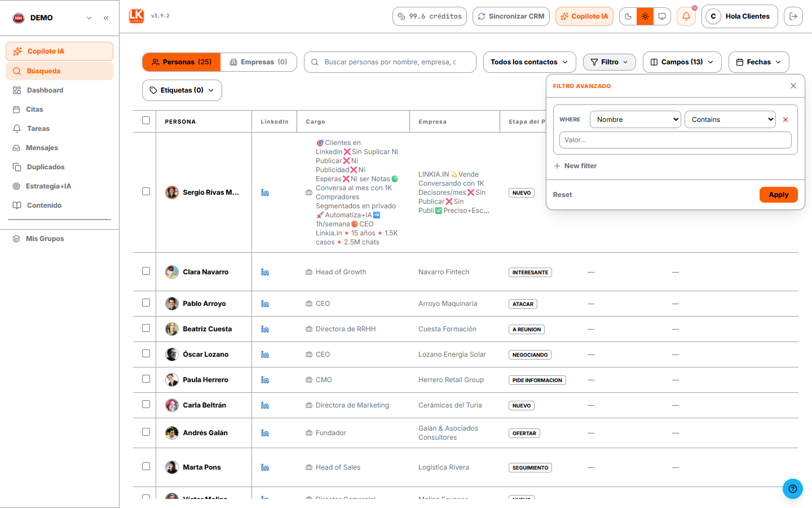812x508 pixels.
Task: Switch to Empresas (0) tab
Action: [x=259, y=62]
